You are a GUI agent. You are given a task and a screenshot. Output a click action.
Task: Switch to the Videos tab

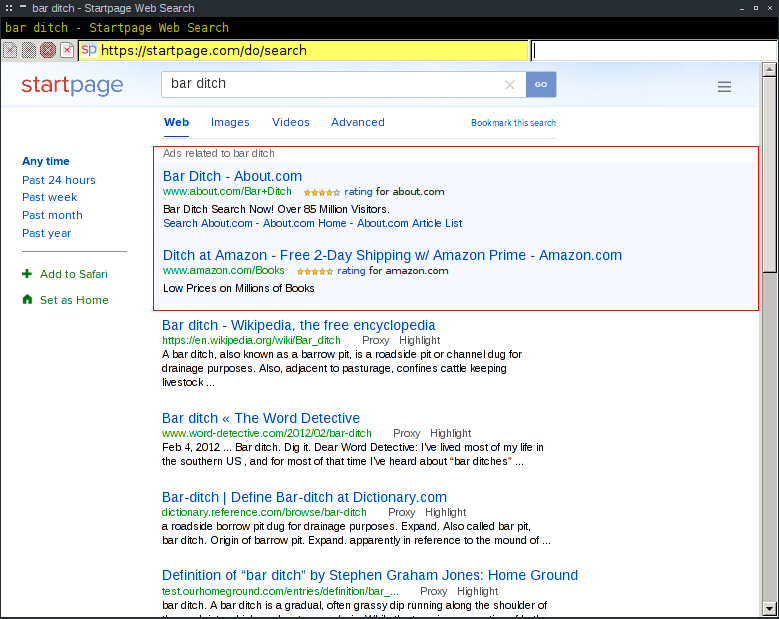(x=291, y=122)
